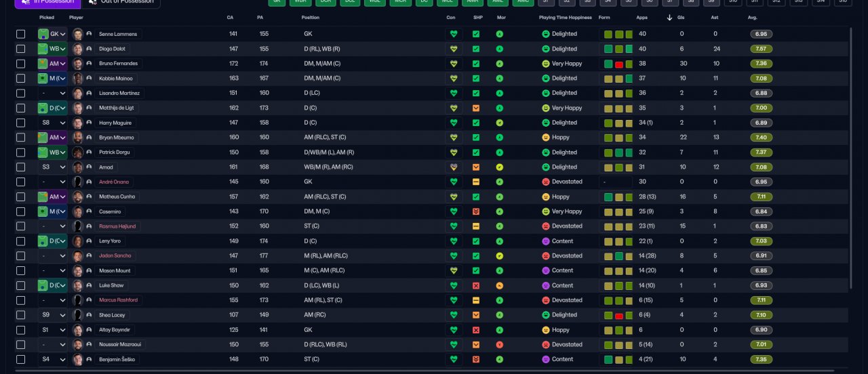Expand Amad's S3 picked dropdown
The width and height of the screenshot is (868, 374).
click(x=52, y=167)
